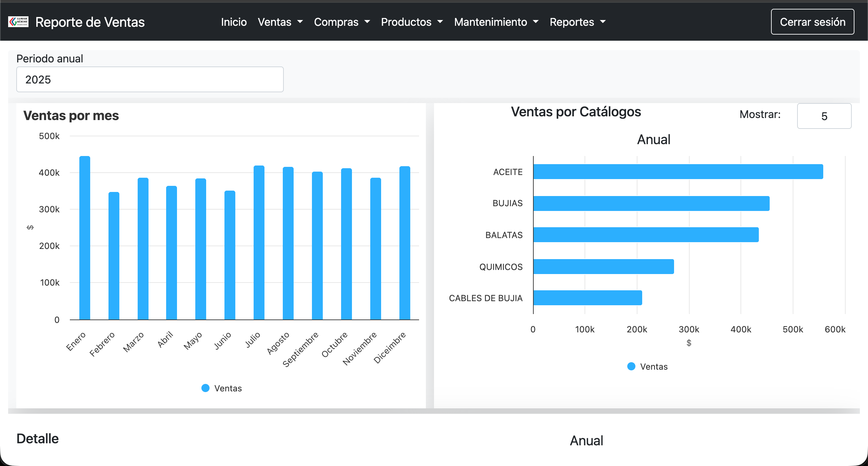Click the Mostrar count input box
Image resolution: width=868 pixels, height=466 pixels.
point(824,116)
